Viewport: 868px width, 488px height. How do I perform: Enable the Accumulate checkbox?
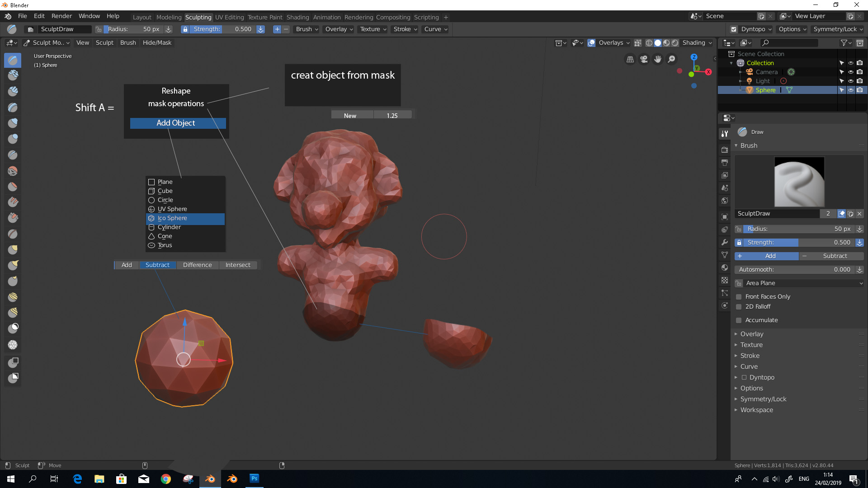(x=739, y=320)
